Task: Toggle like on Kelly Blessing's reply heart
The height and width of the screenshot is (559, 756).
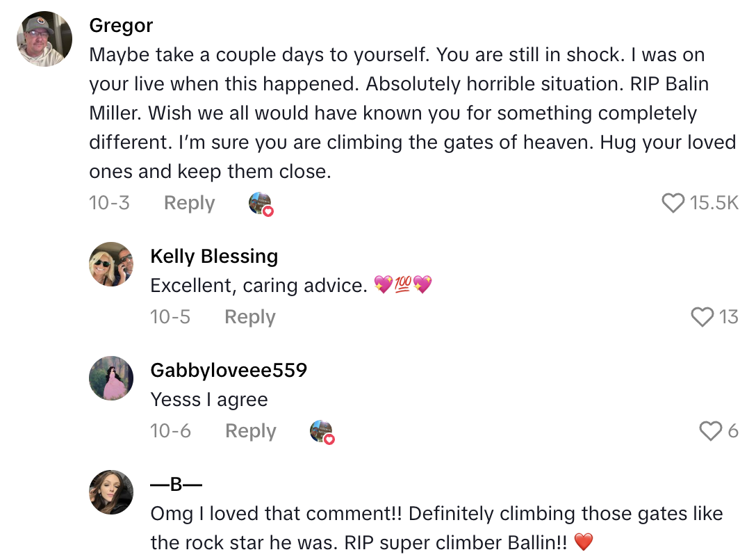Action: tap(703, 316)
